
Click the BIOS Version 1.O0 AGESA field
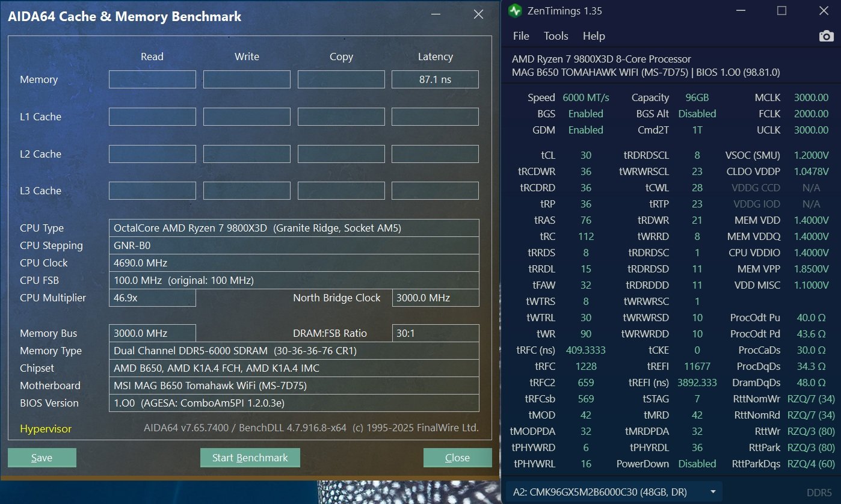294,403
